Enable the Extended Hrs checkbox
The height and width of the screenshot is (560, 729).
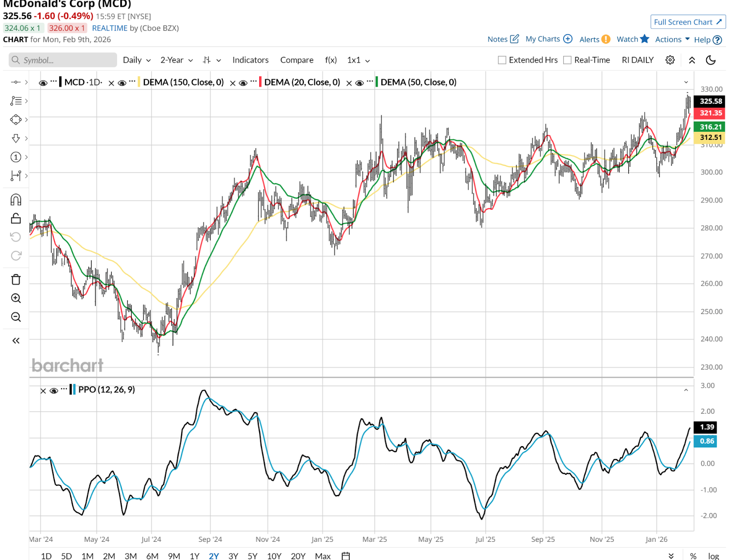click(x=502, y=60)
